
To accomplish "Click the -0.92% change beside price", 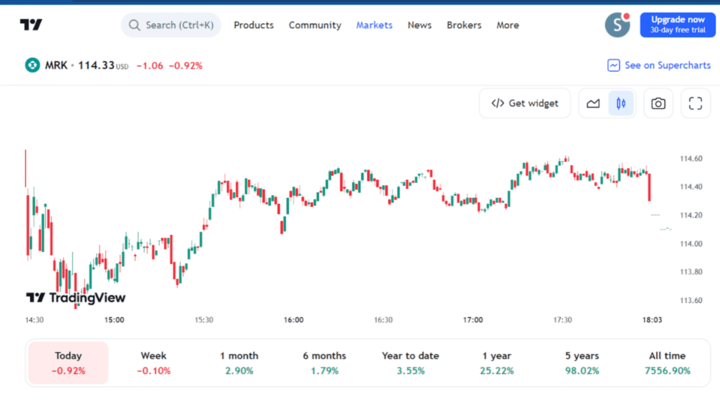I will tap(186, 66).
